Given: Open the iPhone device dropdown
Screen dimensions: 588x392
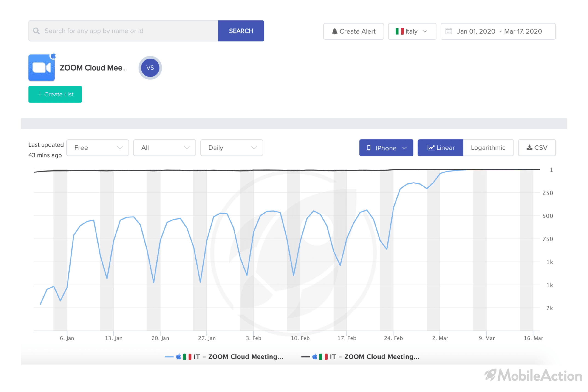Looking at the screenshot, I should tap(386, 148).
